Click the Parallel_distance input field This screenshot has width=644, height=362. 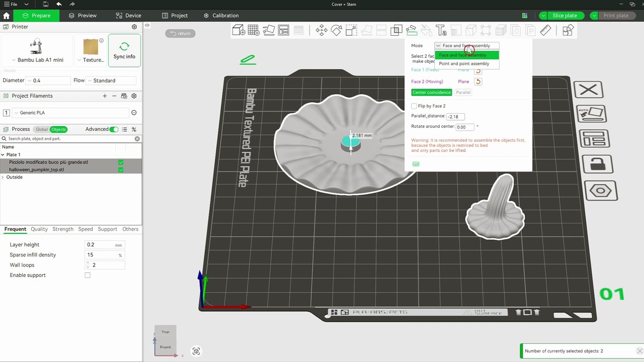pyautogui.click(x=455, y=117)
